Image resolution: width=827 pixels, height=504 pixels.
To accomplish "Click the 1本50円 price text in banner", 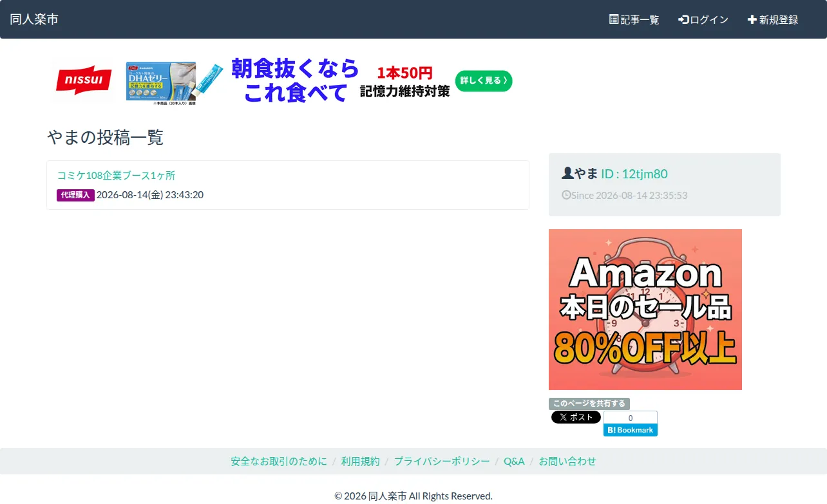I will 404,72.
